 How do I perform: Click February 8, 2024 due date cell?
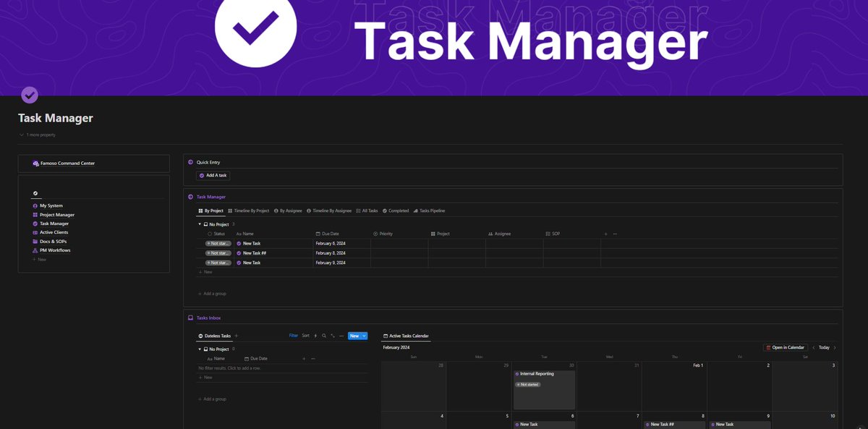click(341, 253)
